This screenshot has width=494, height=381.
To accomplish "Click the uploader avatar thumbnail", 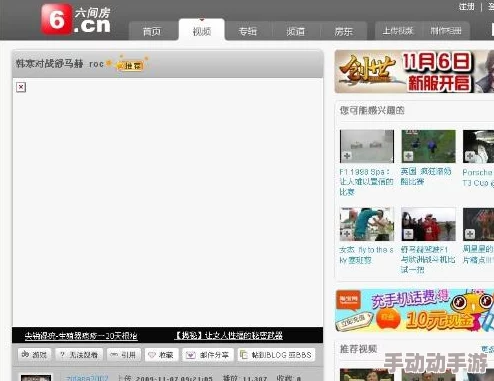I will point(36,377).
